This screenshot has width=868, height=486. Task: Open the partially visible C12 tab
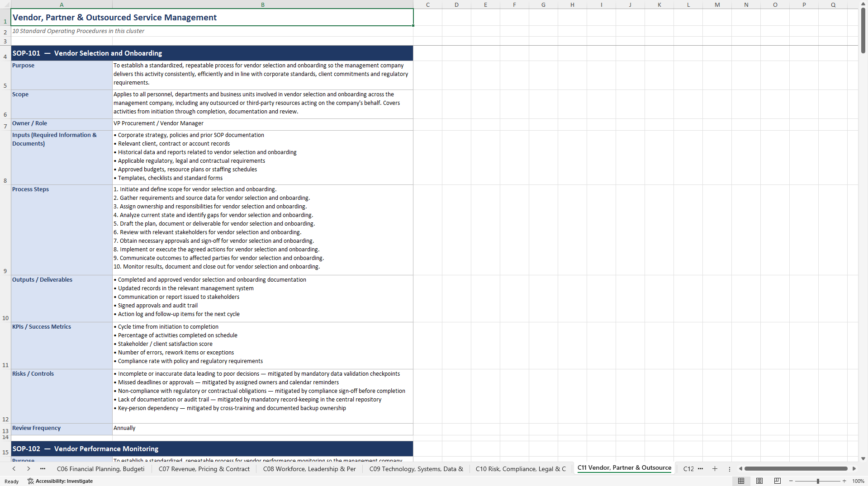688,469
